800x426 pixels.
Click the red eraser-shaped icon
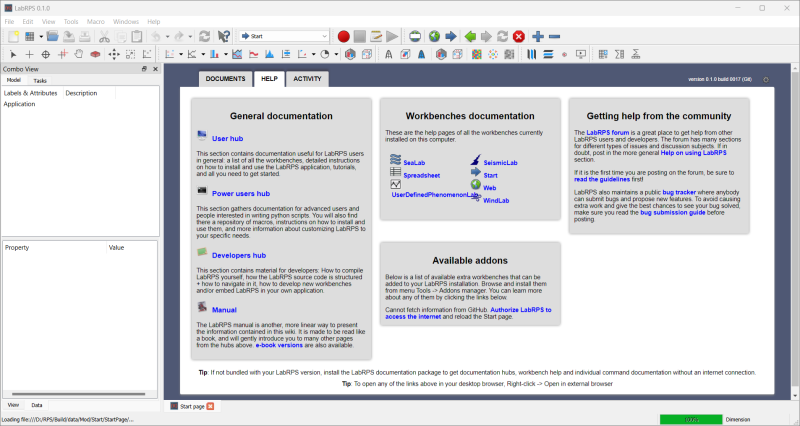pos(95,54)
